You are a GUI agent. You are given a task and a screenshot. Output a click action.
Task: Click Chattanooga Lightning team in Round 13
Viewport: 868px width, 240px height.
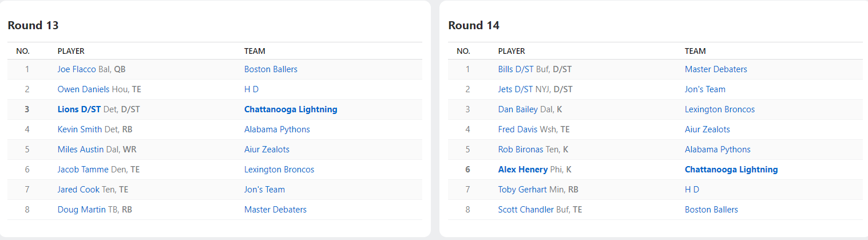click(x=291, y=109)
